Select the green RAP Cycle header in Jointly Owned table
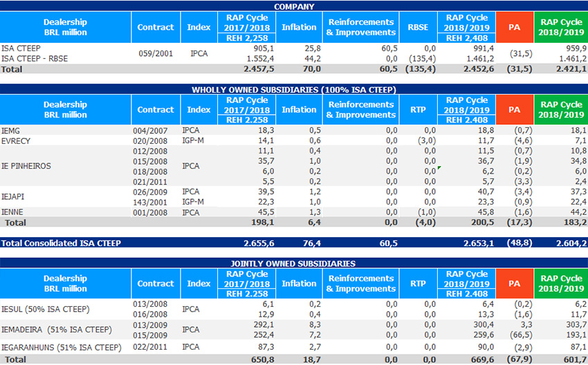The image size is (588, 365). click(x=561, y=283)
